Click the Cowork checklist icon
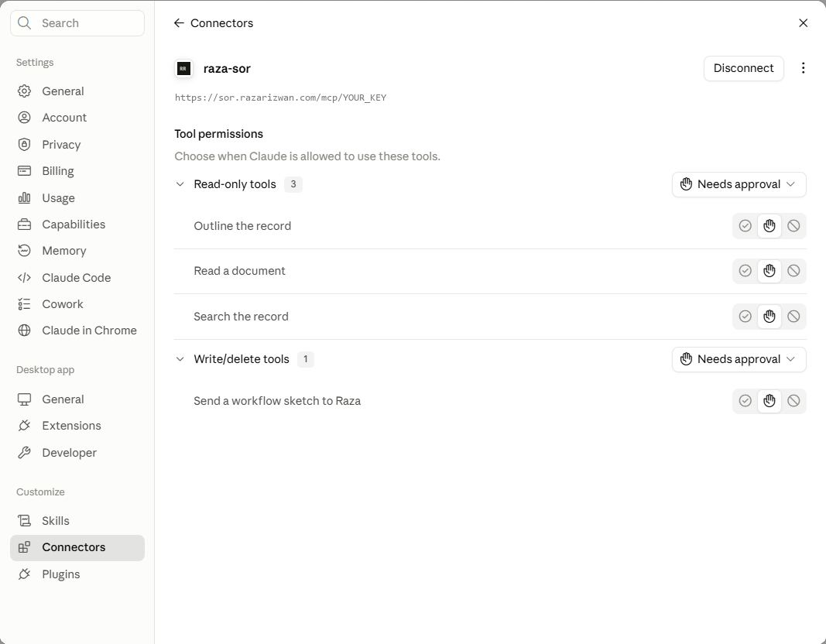 (x=24, y=304)
